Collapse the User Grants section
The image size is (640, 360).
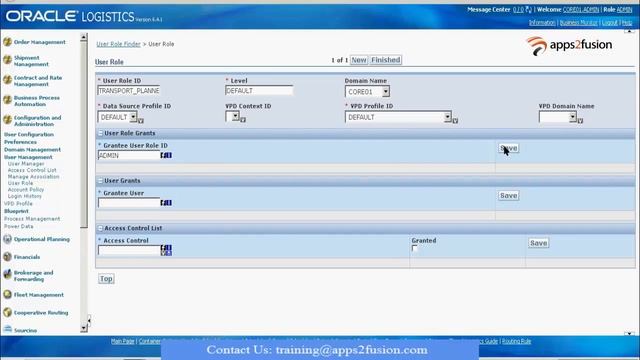tap(100, 180)
